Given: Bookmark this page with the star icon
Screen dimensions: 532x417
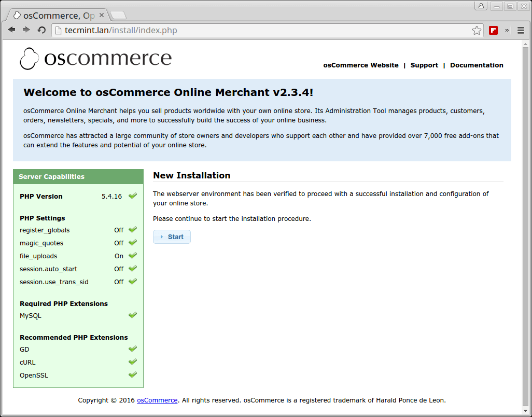Looking at the screenshot, I should coord(477,31).
